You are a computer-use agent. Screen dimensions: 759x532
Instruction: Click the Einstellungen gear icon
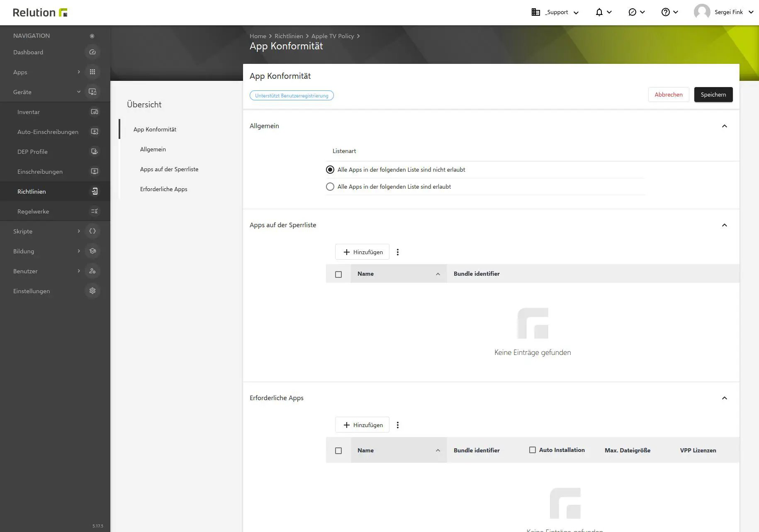[92, 291]
